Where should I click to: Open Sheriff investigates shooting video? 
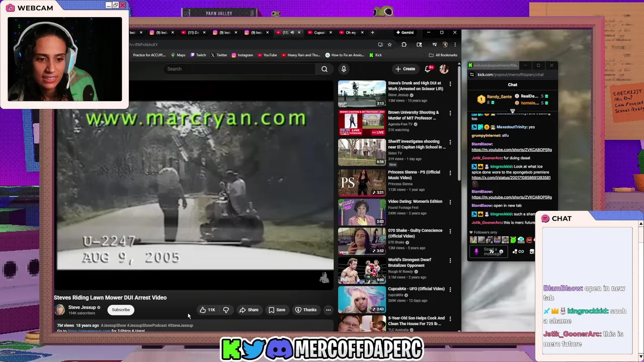362,152
